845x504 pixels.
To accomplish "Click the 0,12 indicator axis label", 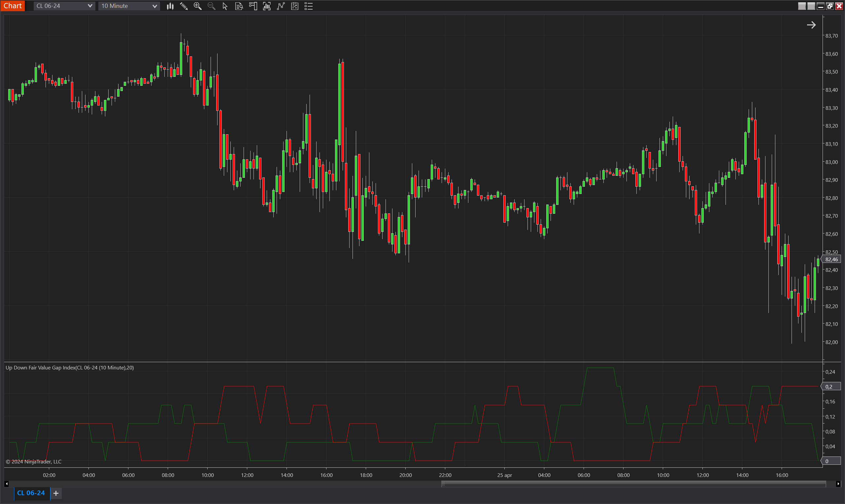I will pyautogui.click(x=830, y=417).
